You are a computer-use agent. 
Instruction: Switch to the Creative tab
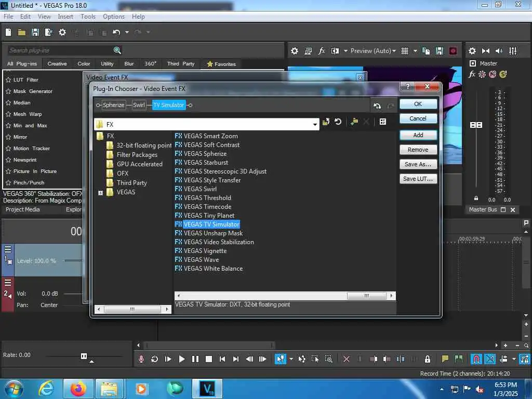point(57,64)
